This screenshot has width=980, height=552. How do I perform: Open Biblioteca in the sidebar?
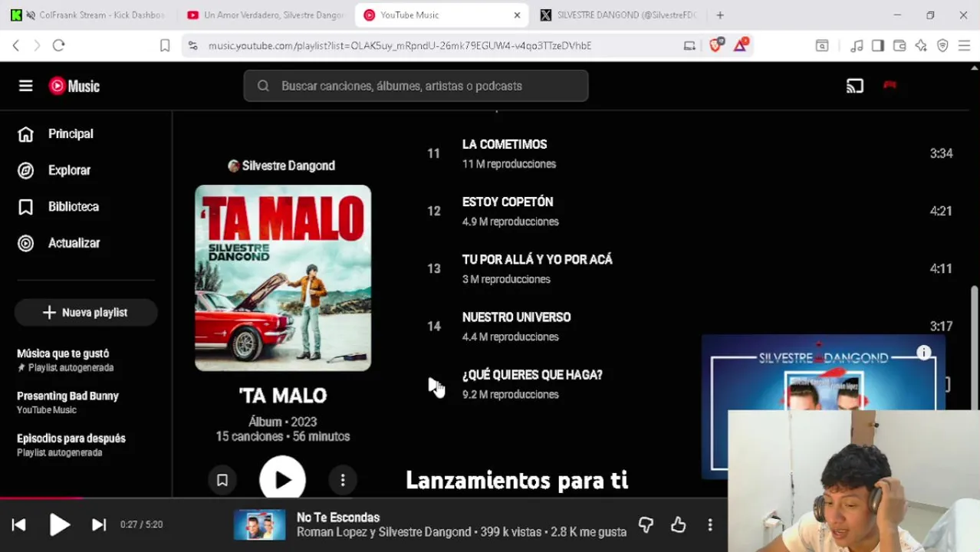[x=58, y=207]
